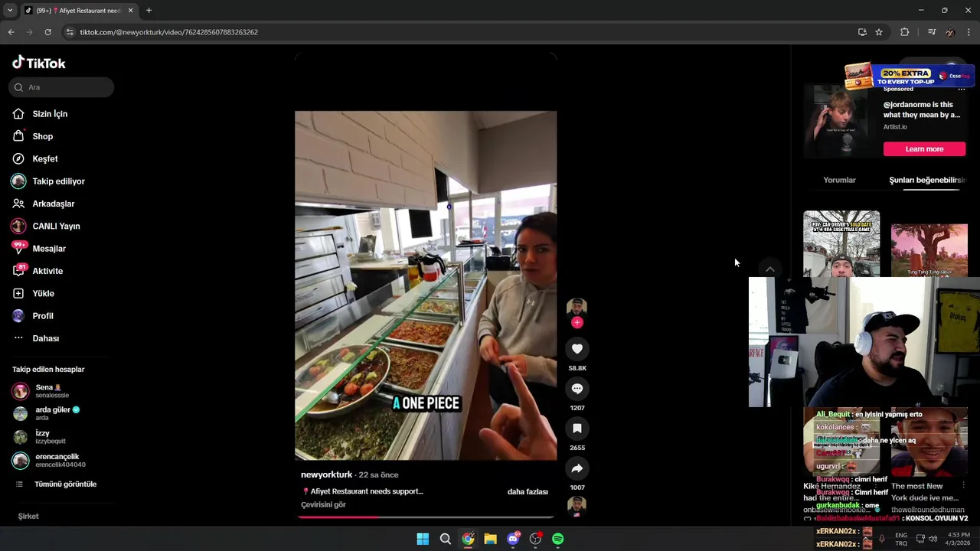Bookmark the video with save icon
The height and width of the screenshot is (551, 980).
point(577,429)
